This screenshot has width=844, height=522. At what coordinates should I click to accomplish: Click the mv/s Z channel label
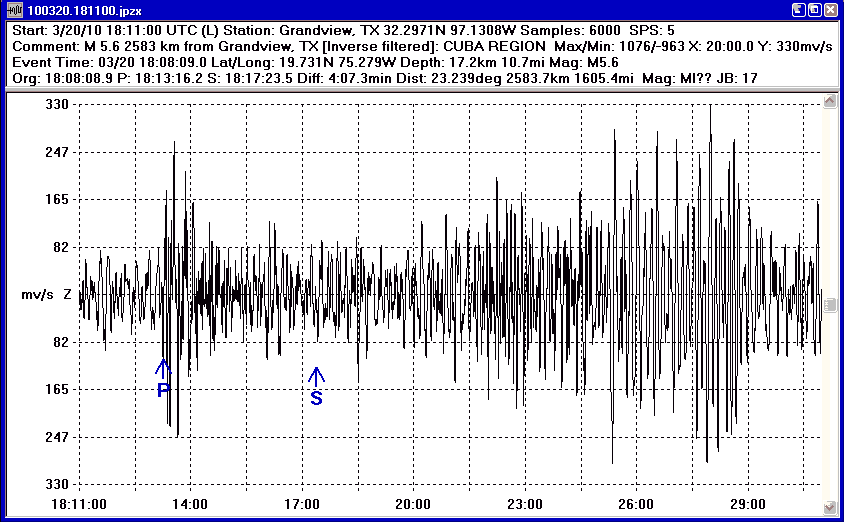(x=46, y=295)
